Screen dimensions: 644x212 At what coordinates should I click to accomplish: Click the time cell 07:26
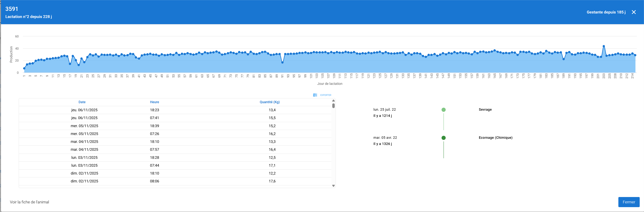[155, 134]
